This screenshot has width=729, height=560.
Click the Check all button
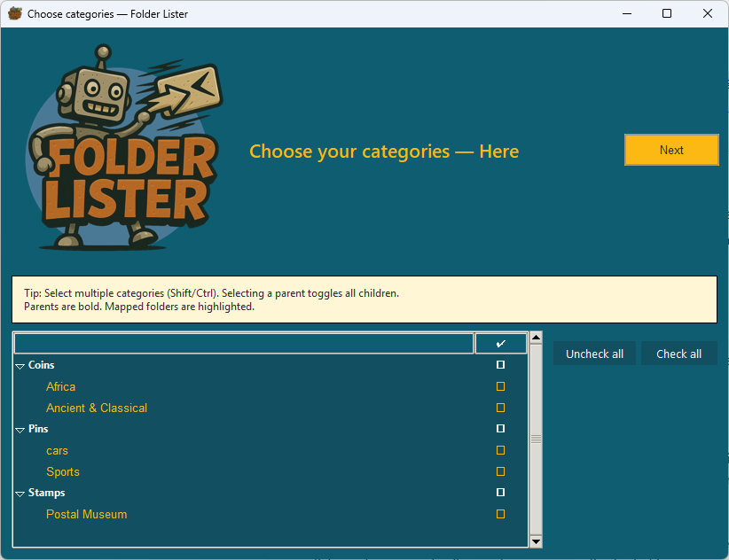(x=678, y=354)
